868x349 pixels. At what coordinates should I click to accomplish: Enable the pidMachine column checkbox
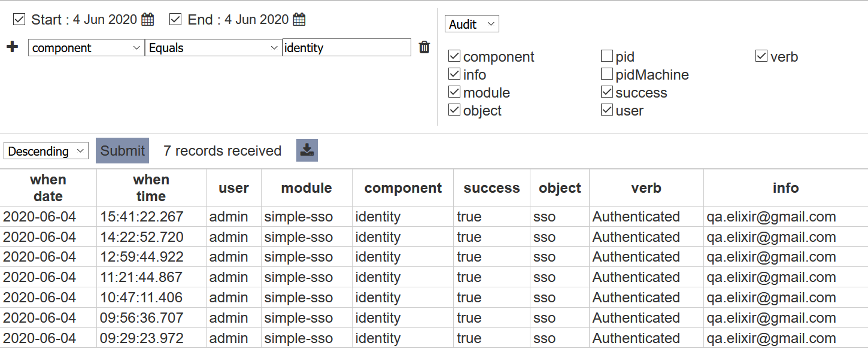coord(607,74)
